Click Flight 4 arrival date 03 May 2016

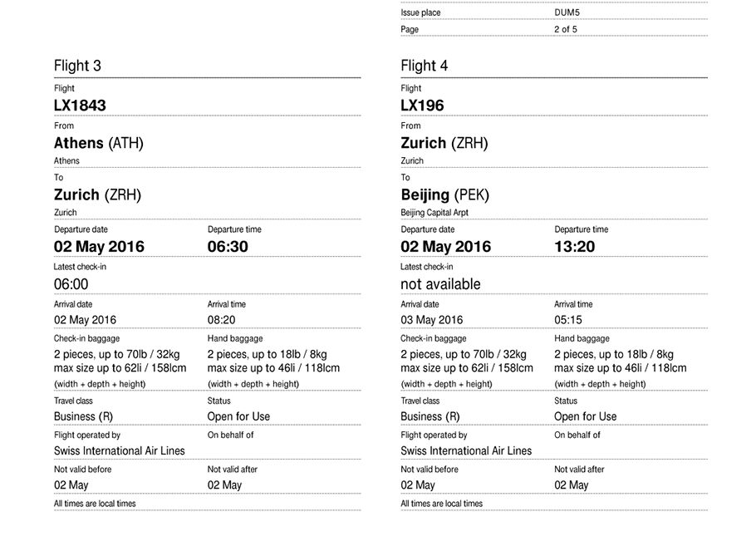tap(431, 320)
